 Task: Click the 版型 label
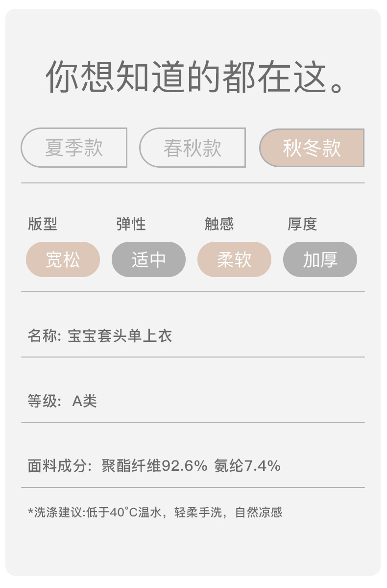(x=43, y=224)
